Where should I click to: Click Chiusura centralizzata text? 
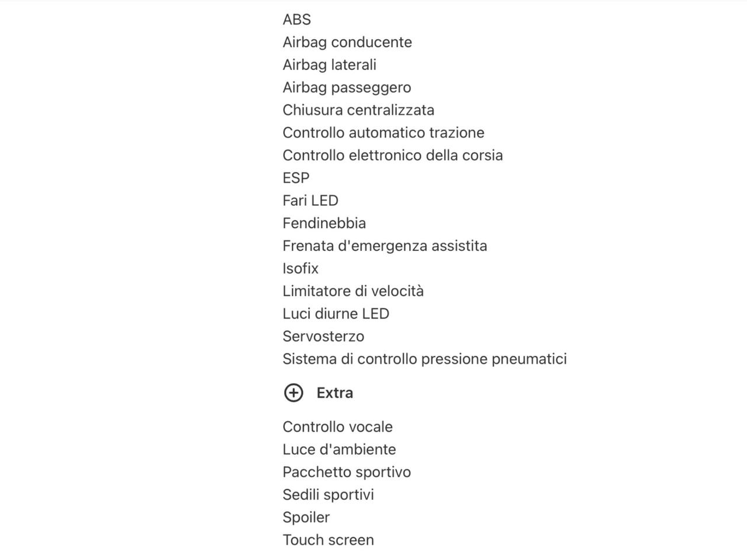[358, 110]
